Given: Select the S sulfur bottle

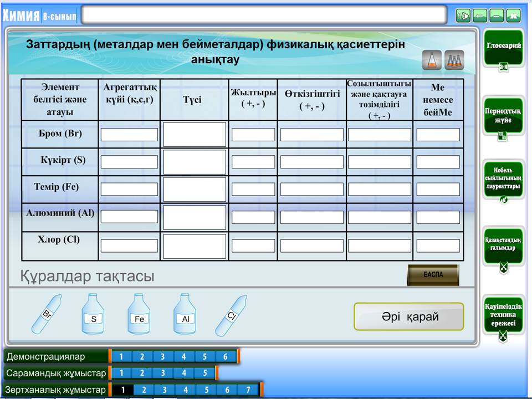Looking at the screenshot, I should pos(93,314).
